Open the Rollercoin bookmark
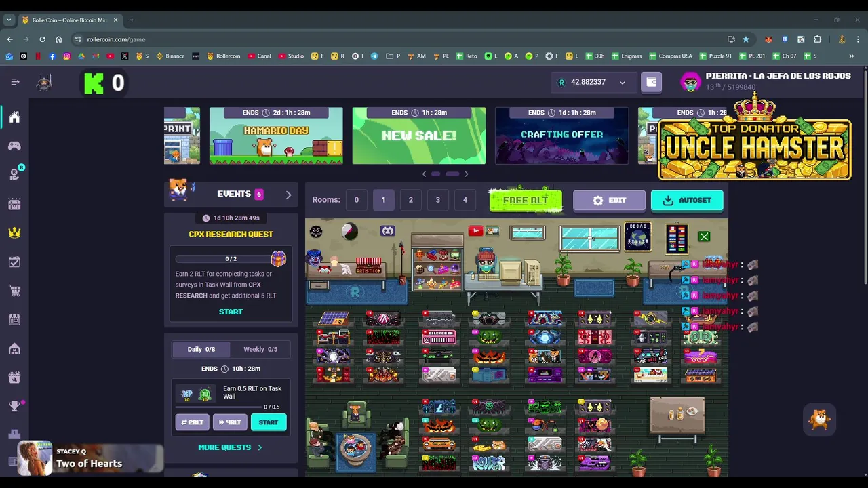The width and height of the screenshot is (868, 488). [223, 56]
